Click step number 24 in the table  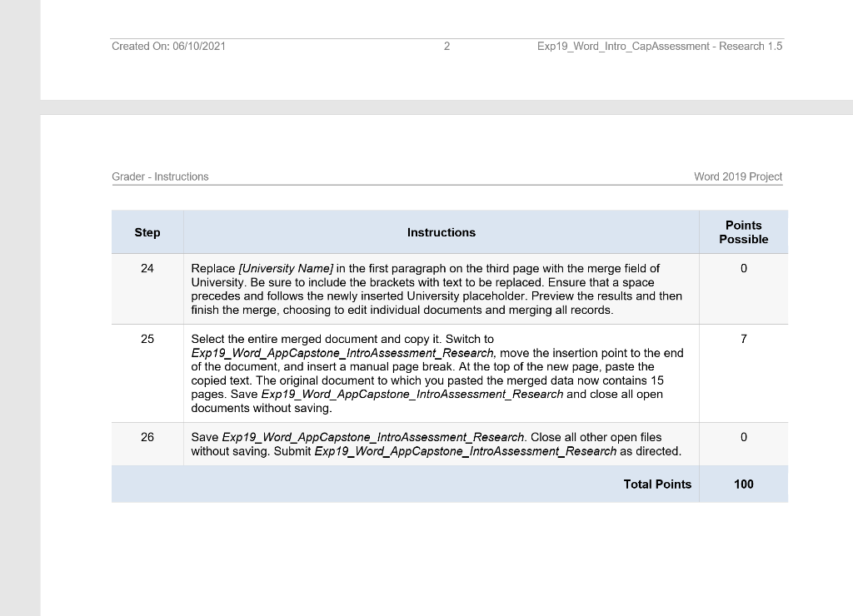(147, 268)
